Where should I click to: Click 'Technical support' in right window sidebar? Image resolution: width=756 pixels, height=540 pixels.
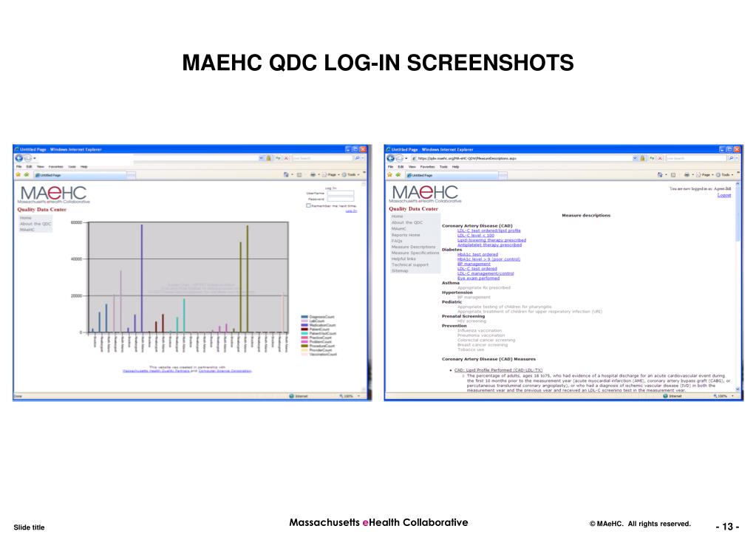[410, 264]
